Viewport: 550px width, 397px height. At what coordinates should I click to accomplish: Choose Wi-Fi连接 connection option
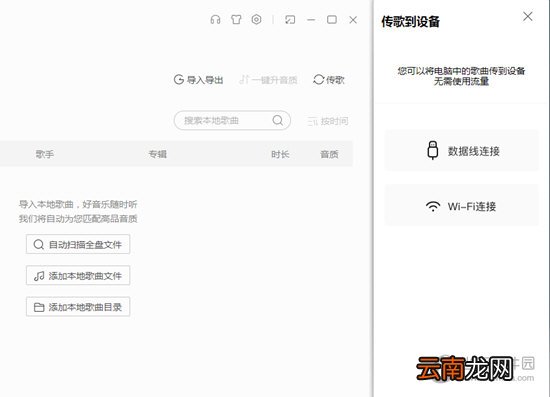point(462,206)
